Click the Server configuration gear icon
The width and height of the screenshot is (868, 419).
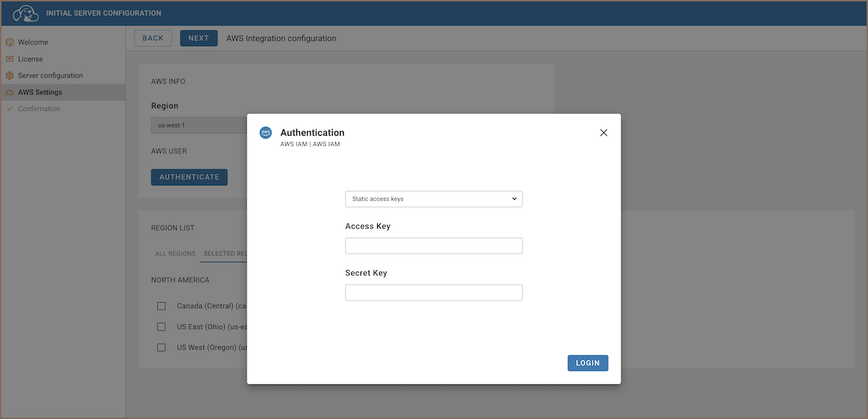(9, 76)
